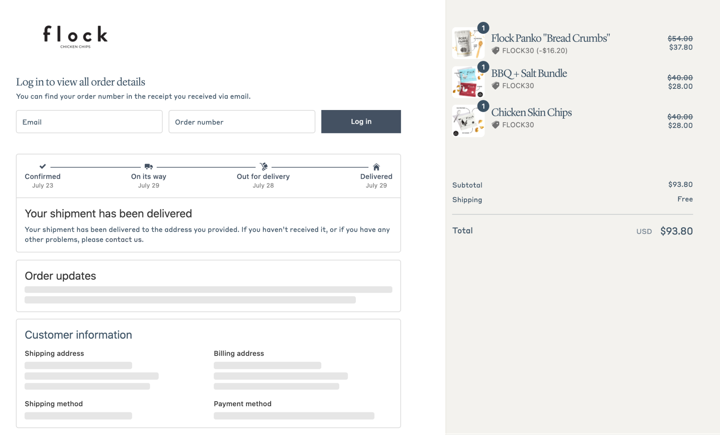Click the Flock Panko "Bread Crumbs" product title
This screenshot has width=720, height=435.
tap(551, 38)
